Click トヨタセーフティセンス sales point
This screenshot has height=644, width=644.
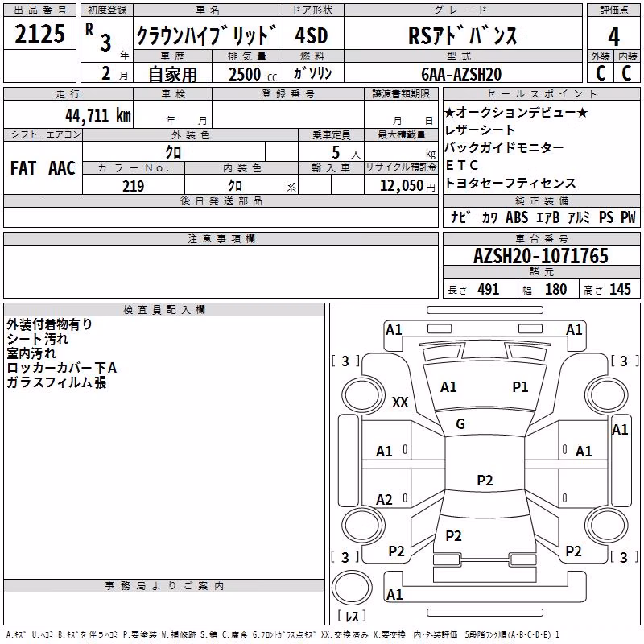[x=510, y=183]
